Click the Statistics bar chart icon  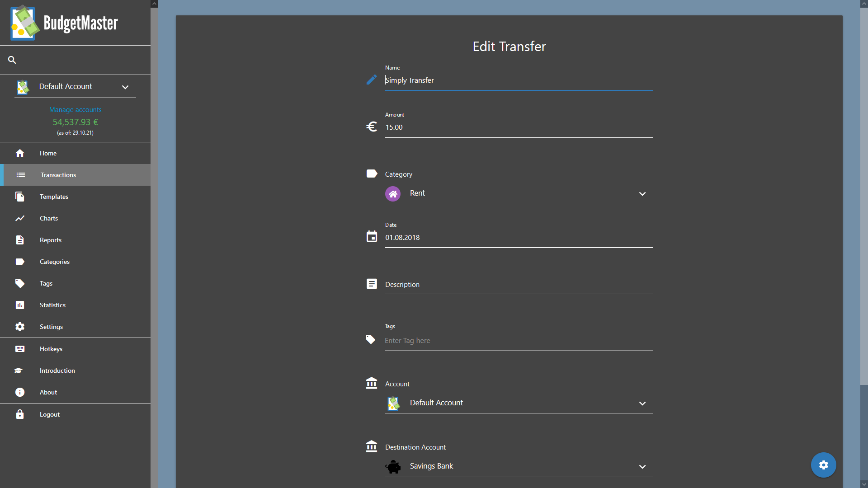[20, 305]
